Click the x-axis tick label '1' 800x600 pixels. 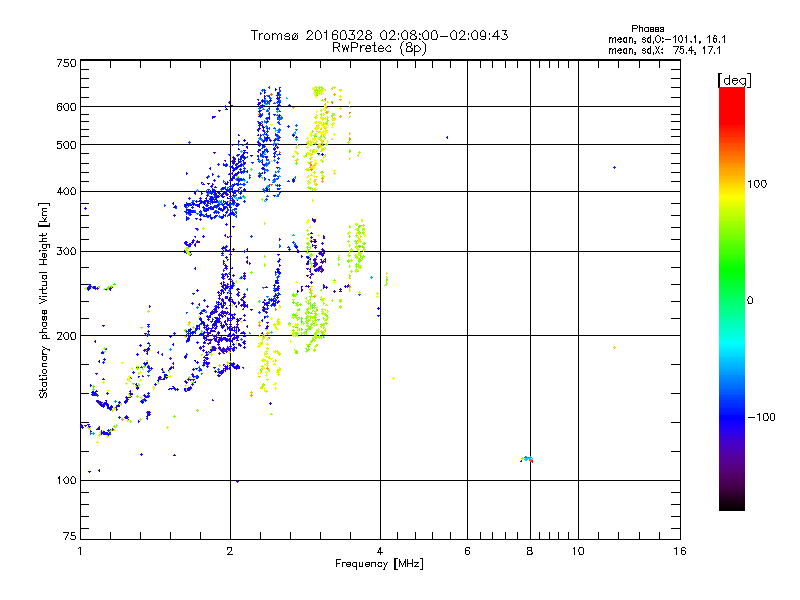[80, 551]
